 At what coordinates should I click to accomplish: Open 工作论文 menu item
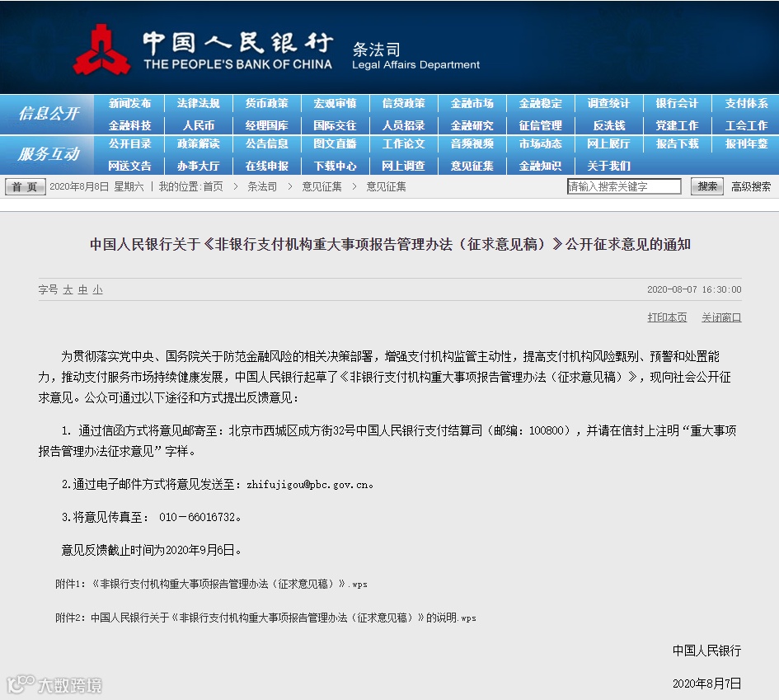click(x=403, y=144)
